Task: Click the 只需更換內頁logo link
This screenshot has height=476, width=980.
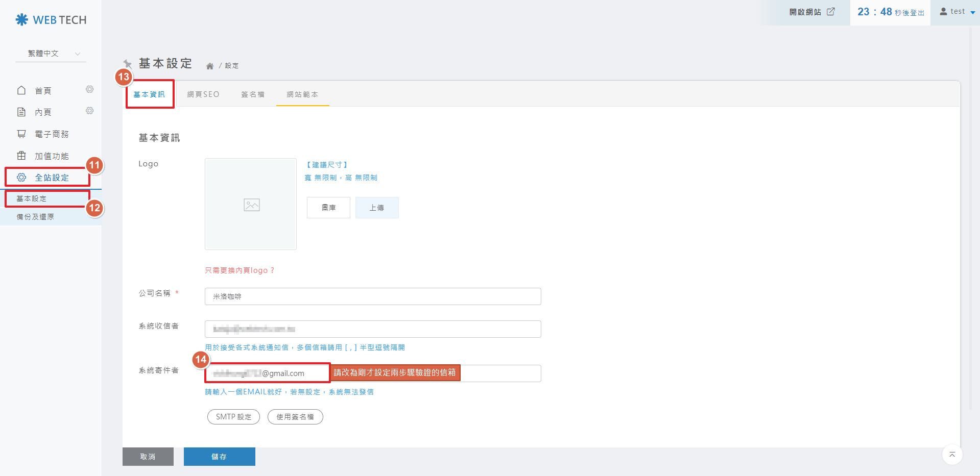Action: (x=240, y=270)
